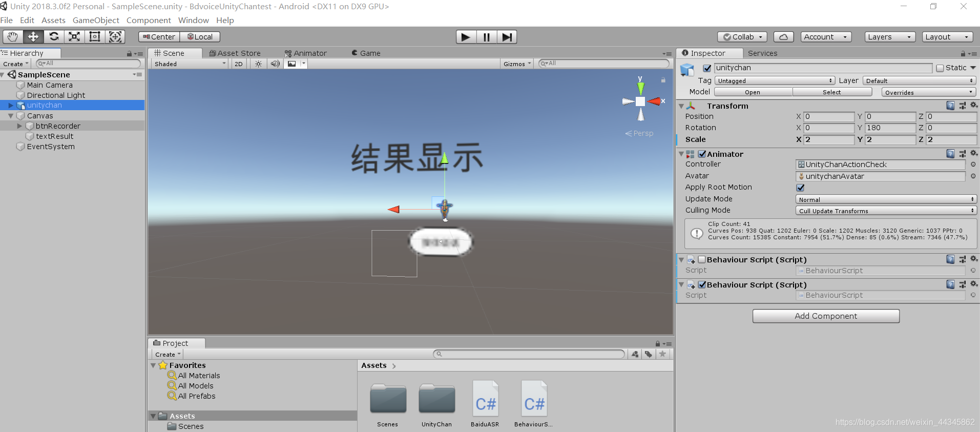Open the Layout dropdown

(x=948, y=37)
